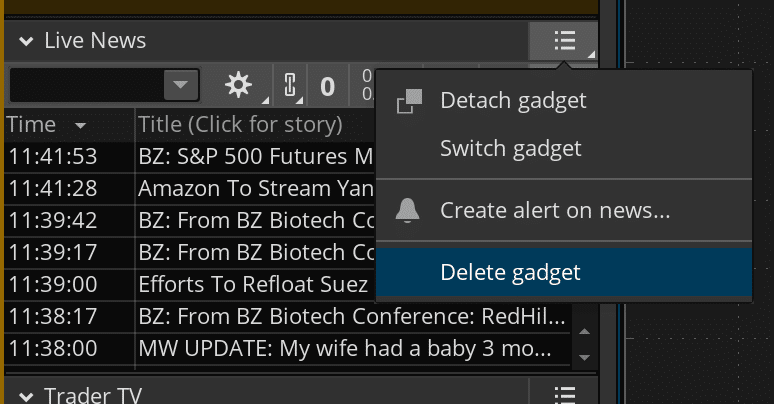Open the RedHill BZ Biotech Conference story
This screenshot has width=774, height=404.
(x=352, y=319)
